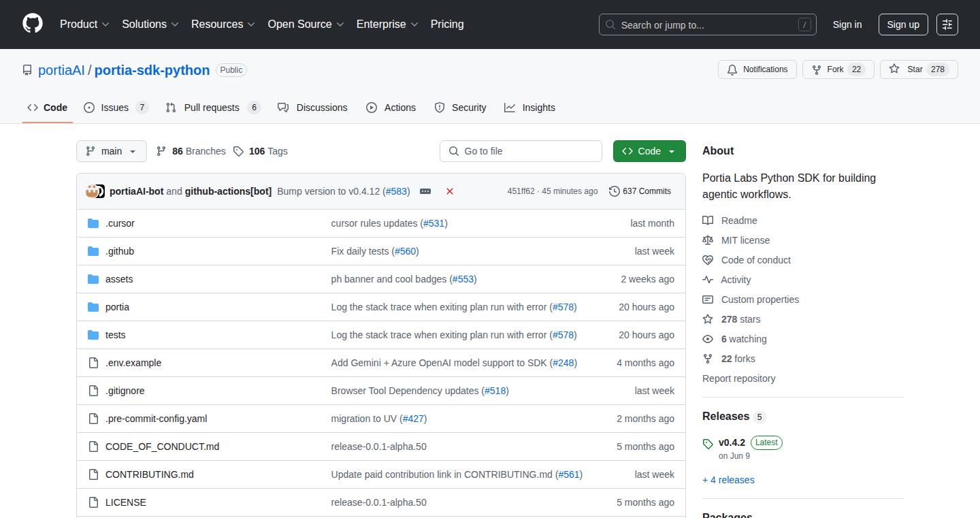Viewport: 980px width, 518px height.
Task: Expand the Open Source menu
Action: (306, 25)
